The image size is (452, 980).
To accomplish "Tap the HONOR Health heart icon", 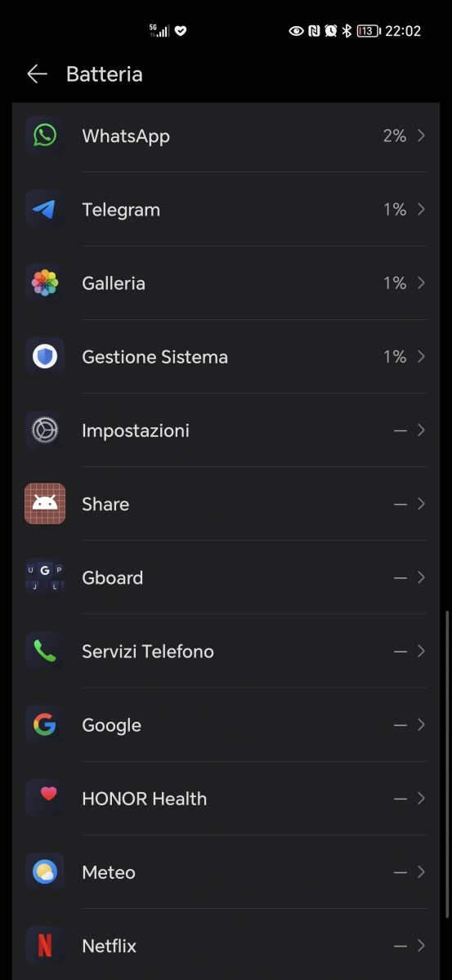I will (45, 799).
